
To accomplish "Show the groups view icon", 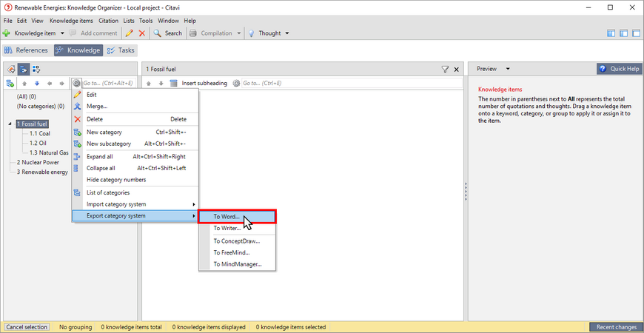I will pyautogui.click(x=36, y=69).
